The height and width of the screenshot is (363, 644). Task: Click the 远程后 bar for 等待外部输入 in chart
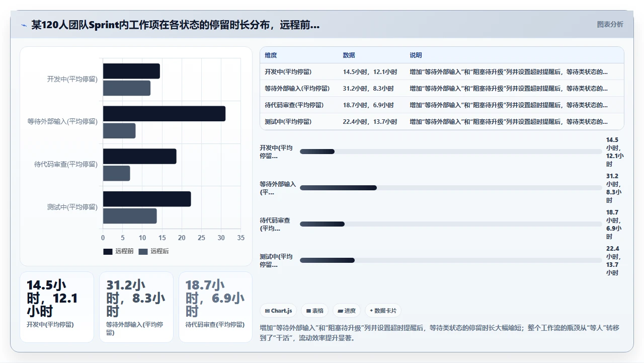(119, 131)
